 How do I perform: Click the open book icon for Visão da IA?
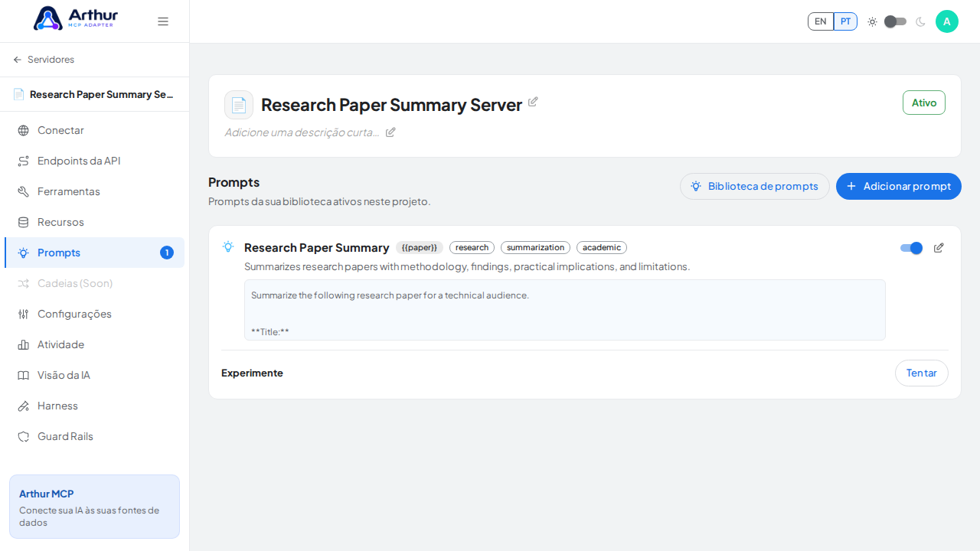(x=24, y=375)
